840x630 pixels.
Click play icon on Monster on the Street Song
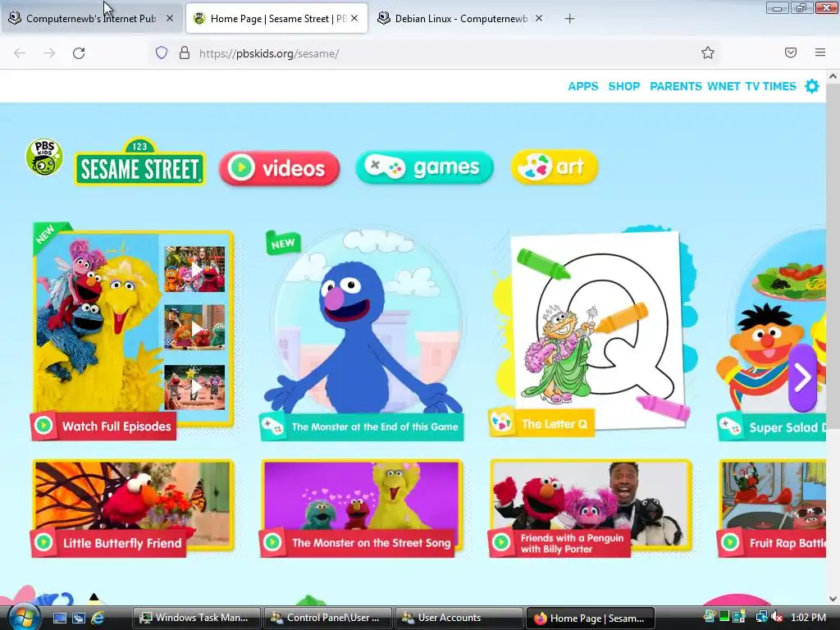pyautogui.click(x=272, y=543)
